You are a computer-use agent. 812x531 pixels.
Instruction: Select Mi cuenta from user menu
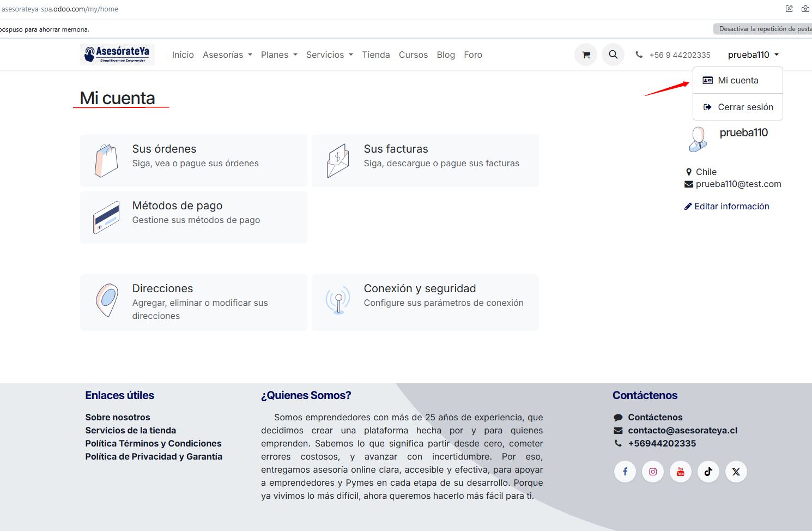738,81
